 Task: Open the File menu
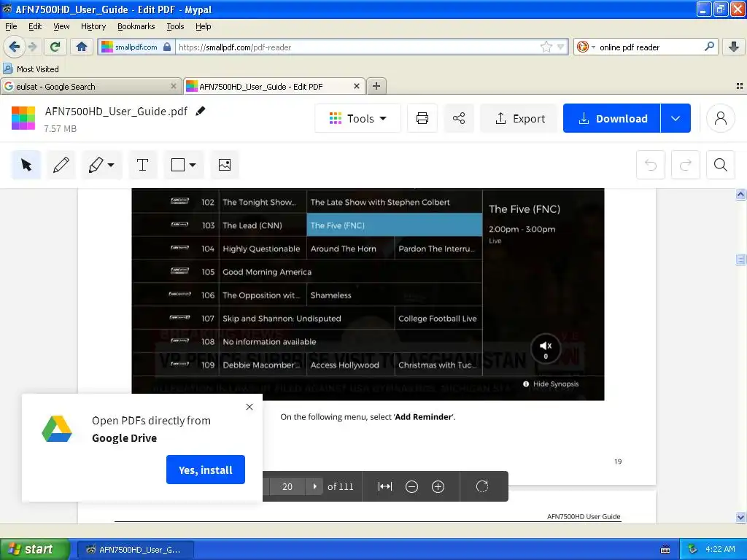pyautogui.click(x=11, y=27)
